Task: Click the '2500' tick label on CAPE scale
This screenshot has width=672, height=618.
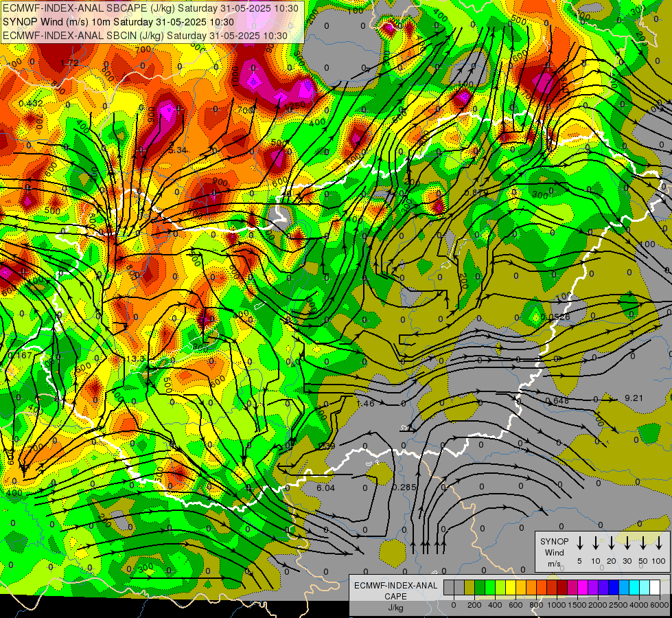Action: coord(618,605)
